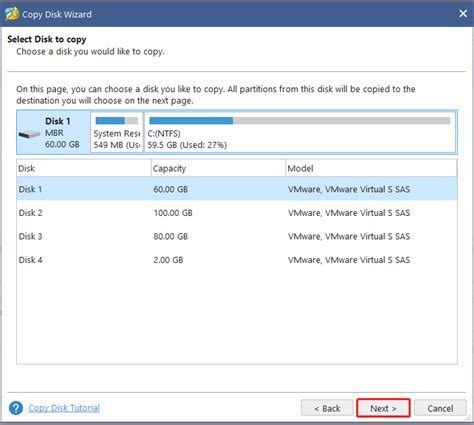Go back with the Back button
The image size is (474, 425).
pos(327,408)
